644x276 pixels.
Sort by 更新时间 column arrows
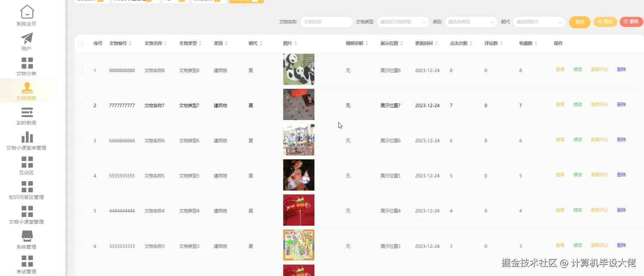point(436,43)
